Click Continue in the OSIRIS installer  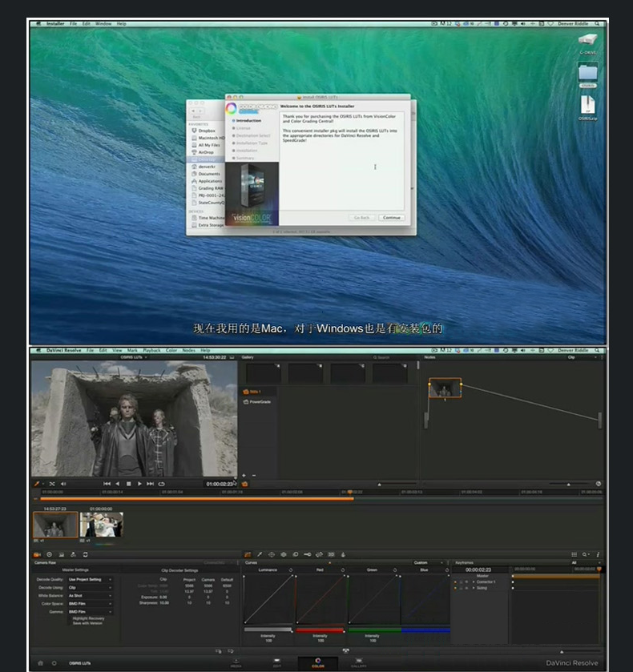pos(391,218)
